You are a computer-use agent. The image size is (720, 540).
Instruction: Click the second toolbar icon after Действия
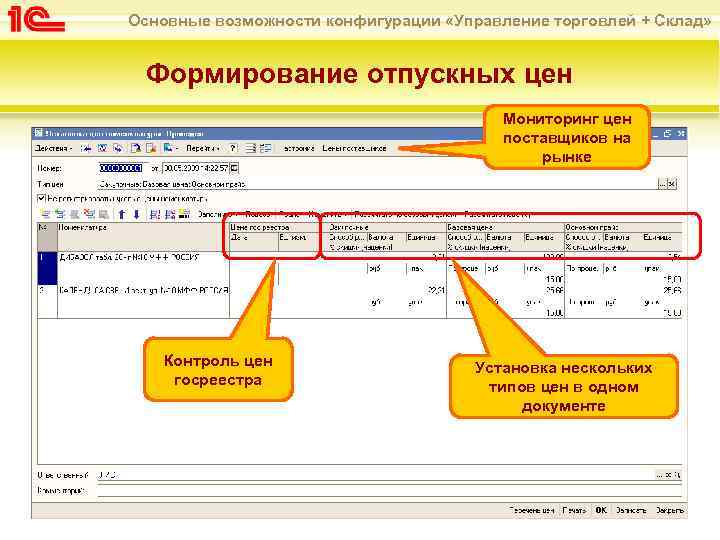pos(102,148)
